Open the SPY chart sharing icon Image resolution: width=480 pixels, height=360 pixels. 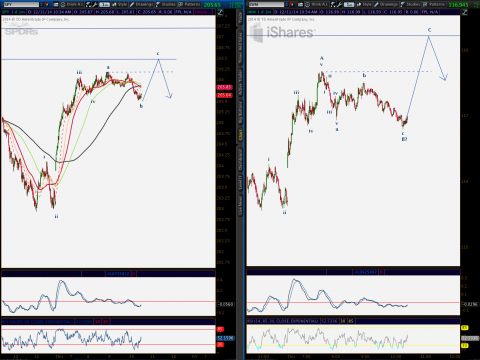click(x=56, y=4)
